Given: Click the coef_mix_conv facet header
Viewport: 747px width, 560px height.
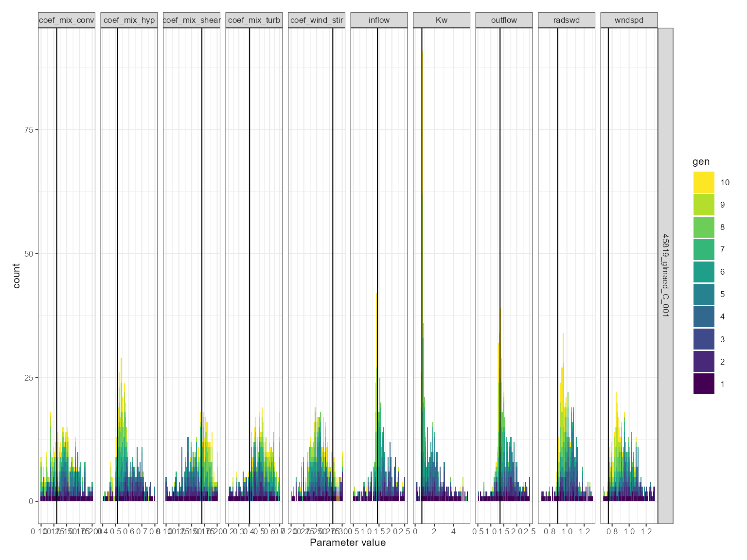Looking at the screenshot, I should click(x=67, y=20).
